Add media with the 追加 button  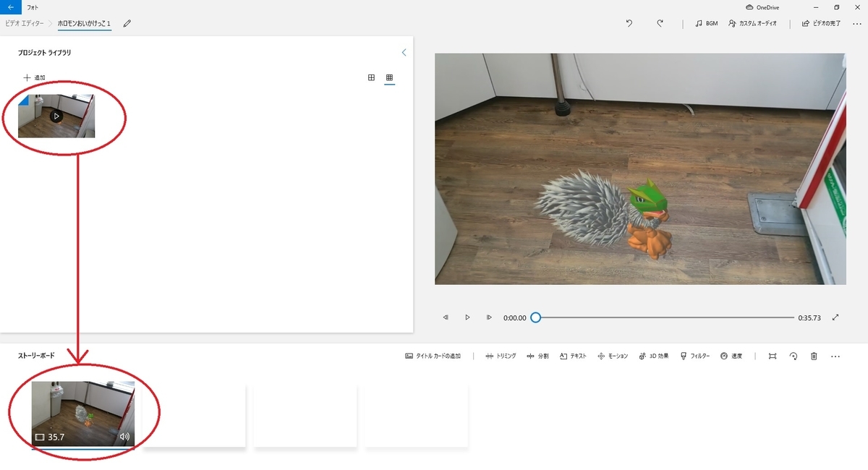tap(34, 77)
